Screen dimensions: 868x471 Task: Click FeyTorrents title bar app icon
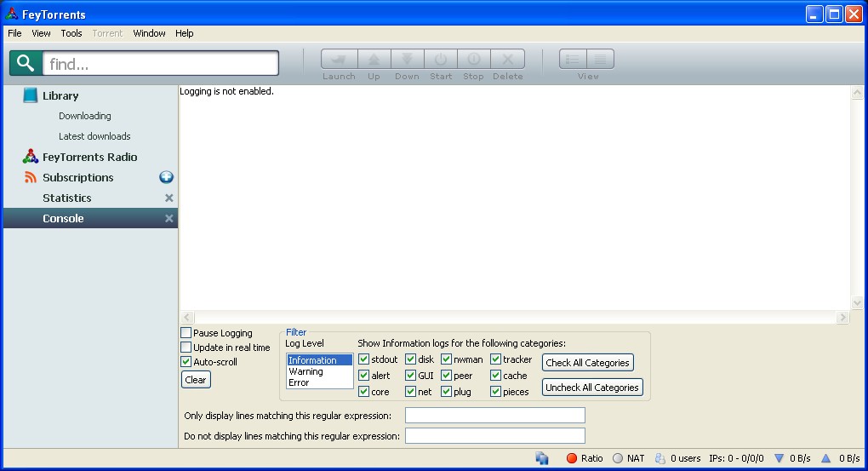(x=12, y=14)
